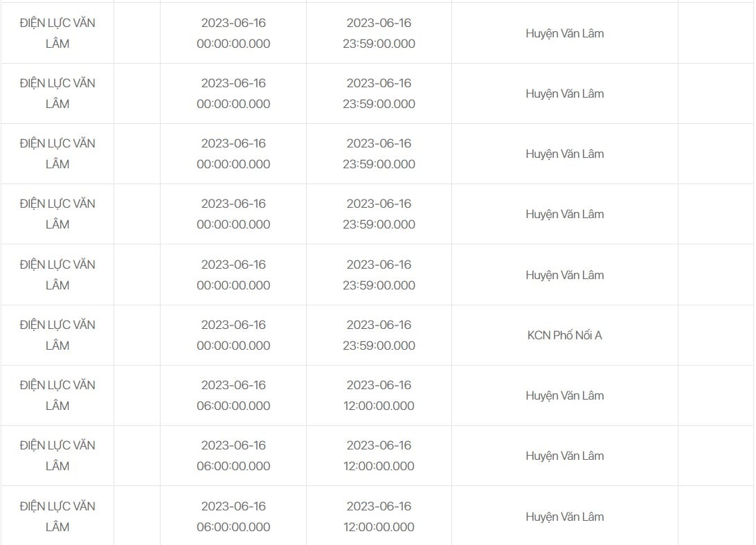Image resolution: width=756 pixels, height=545 pixels.
Task: Click ĐIỆN LỰC VĂN LÂM in KCN Phố Nối A row
Action: click(57, 335)
